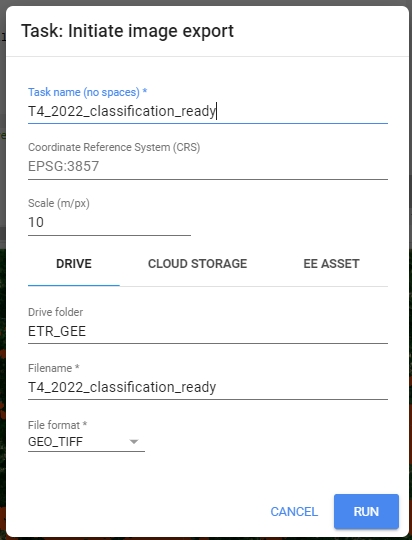Cancel the image export task

(x=294, y=511)
